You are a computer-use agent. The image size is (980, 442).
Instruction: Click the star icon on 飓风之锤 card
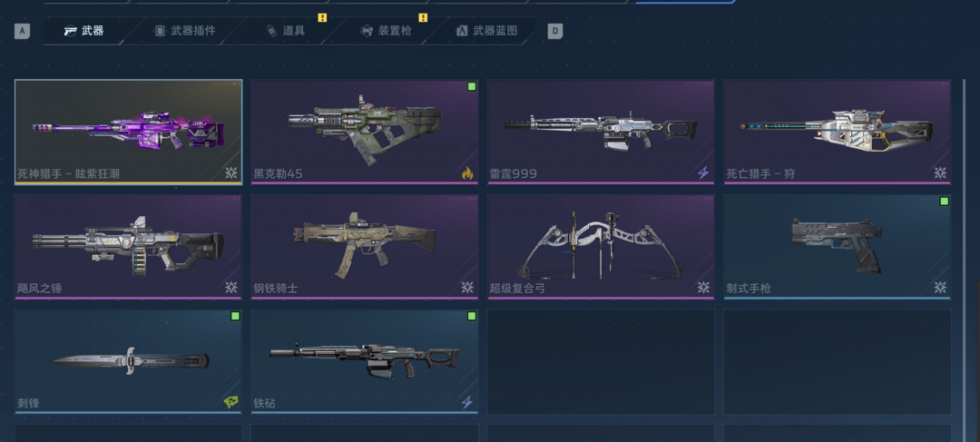coord(231,288)
